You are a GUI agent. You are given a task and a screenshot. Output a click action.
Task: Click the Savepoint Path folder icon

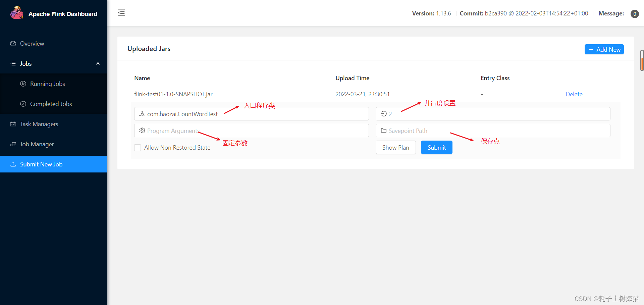coord(384,131)
